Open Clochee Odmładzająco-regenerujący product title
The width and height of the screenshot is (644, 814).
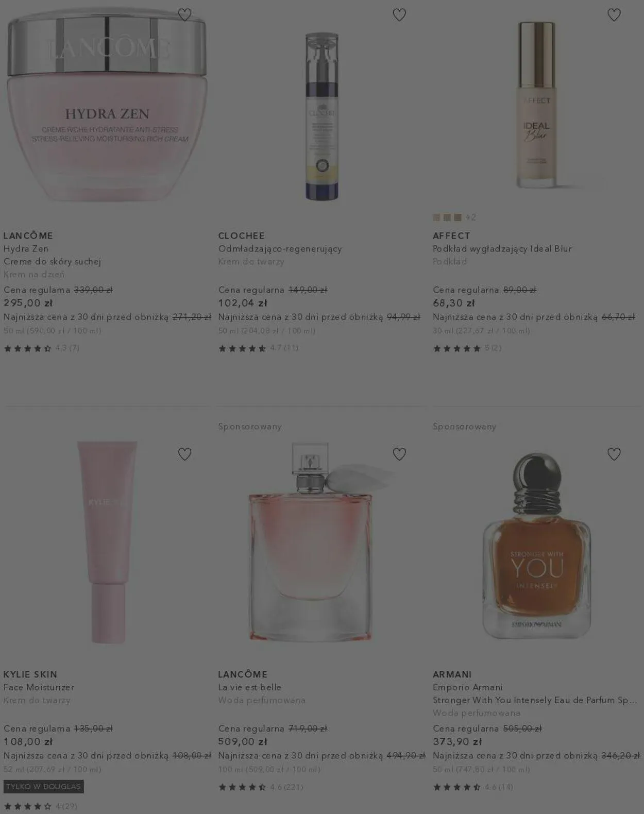click(280, 249)
